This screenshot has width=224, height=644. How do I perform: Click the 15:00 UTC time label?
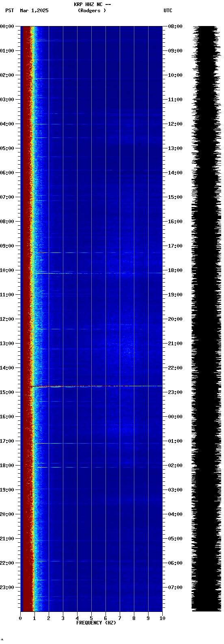click(x=175, y=197)
